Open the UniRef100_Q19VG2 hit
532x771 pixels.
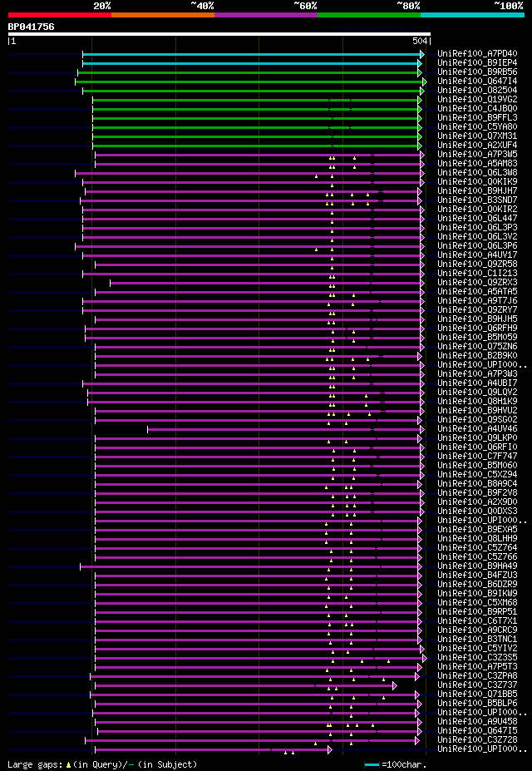click(477, 100)
